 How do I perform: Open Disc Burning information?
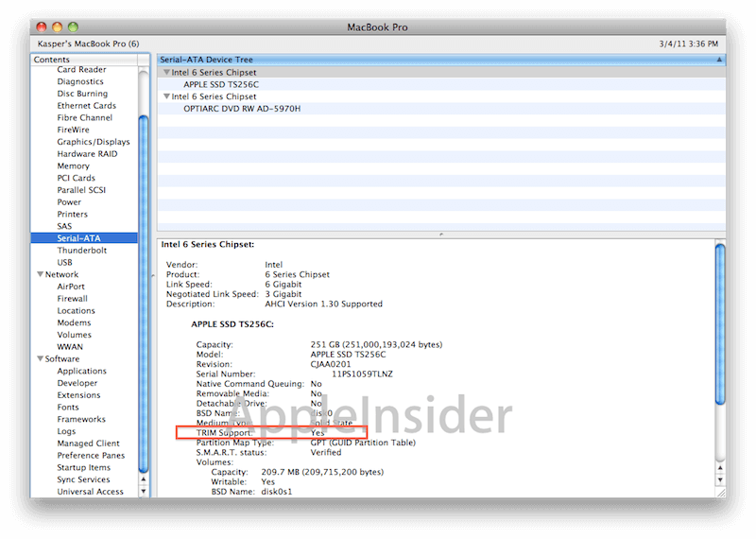click(x=82, y=94)
